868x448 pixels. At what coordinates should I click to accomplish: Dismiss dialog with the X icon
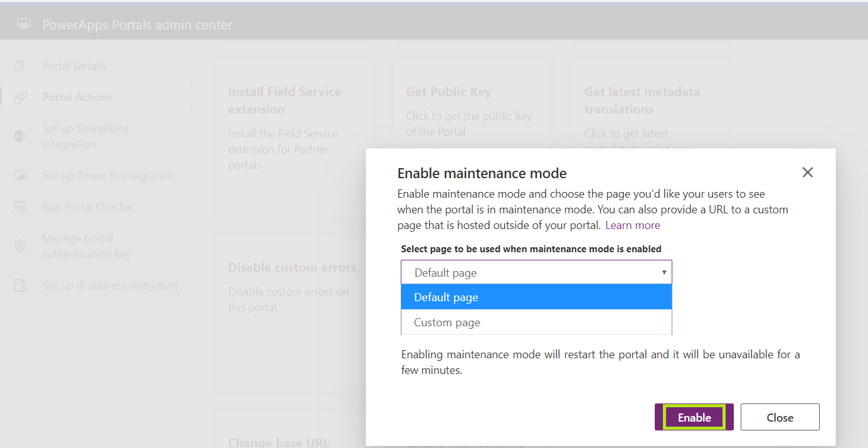[807, 172]
